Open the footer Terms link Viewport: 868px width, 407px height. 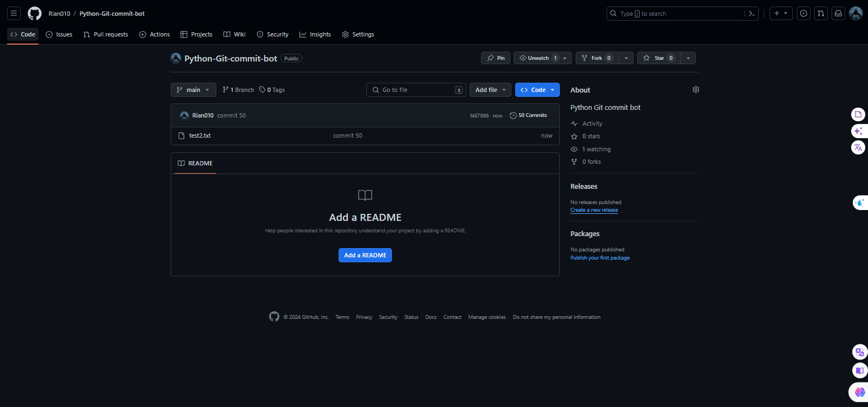pyautogui.click(x=342, y=317)
